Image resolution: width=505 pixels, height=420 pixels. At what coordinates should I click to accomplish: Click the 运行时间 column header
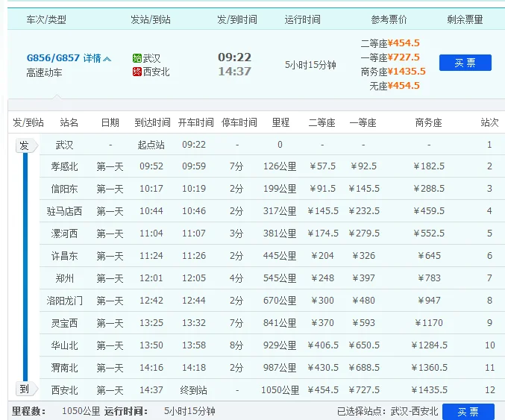tap(302, 19)
